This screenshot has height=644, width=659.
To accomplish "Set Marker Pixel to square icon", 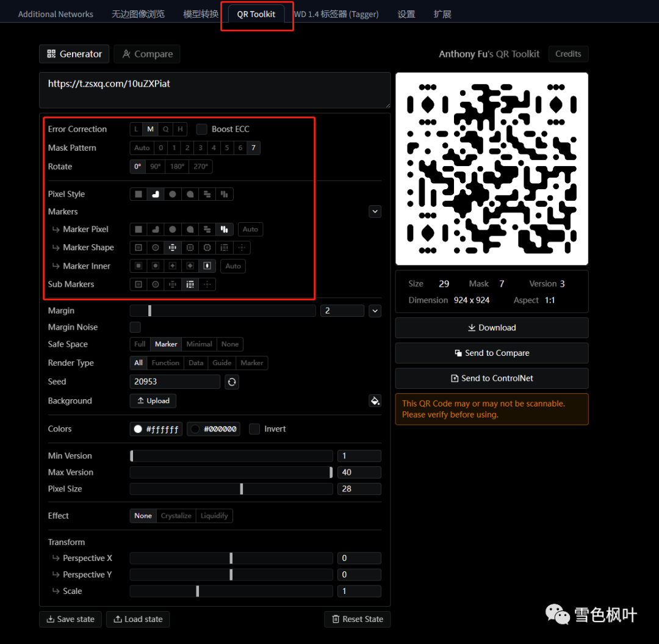I will 139,229.
